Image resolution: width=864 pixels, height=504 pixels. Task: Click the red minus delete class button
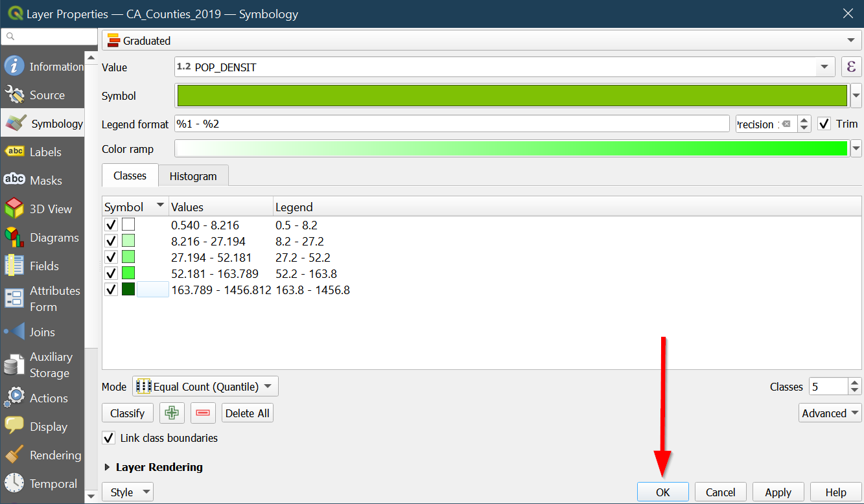[x=203, y=413]
